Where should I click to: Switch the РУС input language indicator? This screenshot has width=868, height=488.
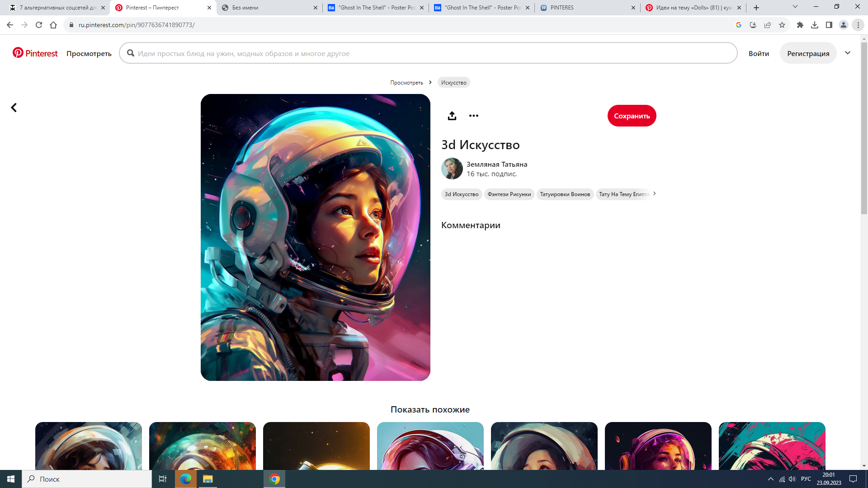coord(806,479)
